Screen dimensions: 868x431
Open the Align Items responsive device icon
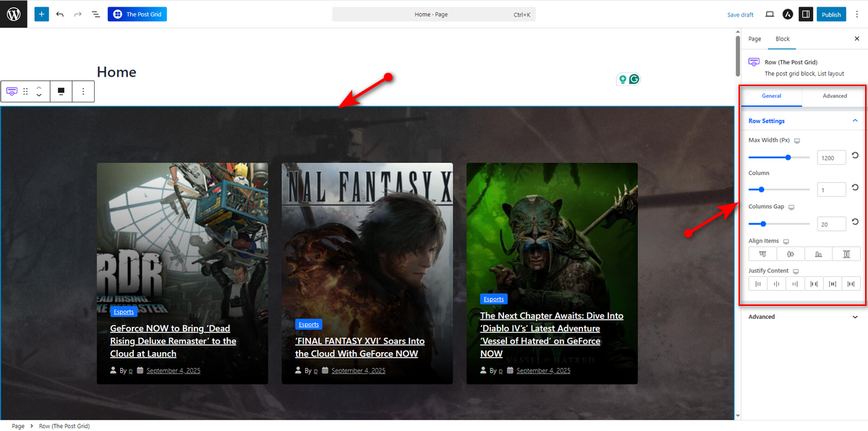tap(786, 241)
